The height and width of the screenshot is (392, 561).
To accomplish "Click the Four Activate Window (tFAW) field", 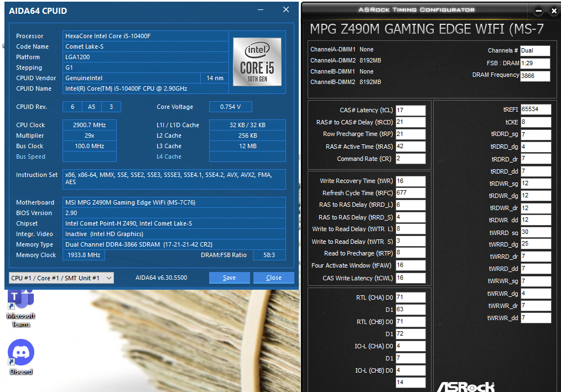I will (x=411, y=265).
